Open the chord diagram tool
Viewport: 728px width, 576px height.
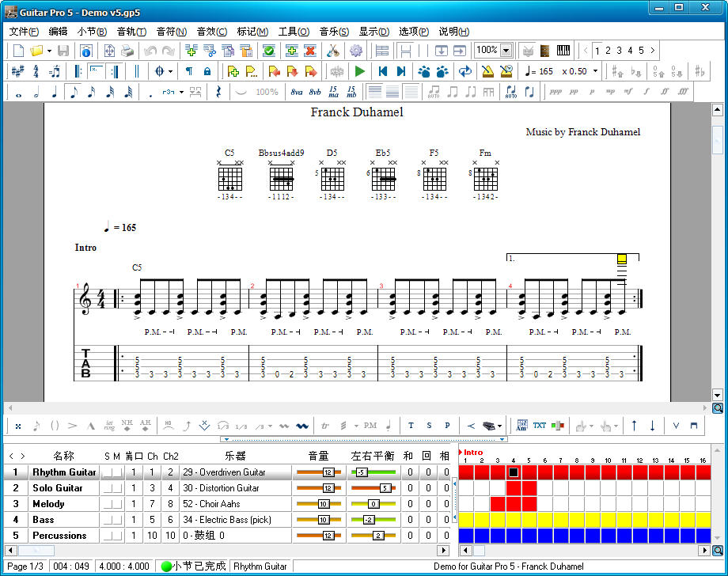pos(521,426)
